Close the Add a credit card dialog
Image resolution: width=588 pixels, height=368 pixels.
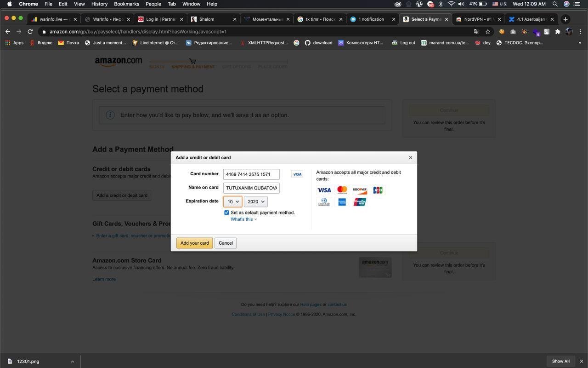pyautogui.click(x=411, y=157)
